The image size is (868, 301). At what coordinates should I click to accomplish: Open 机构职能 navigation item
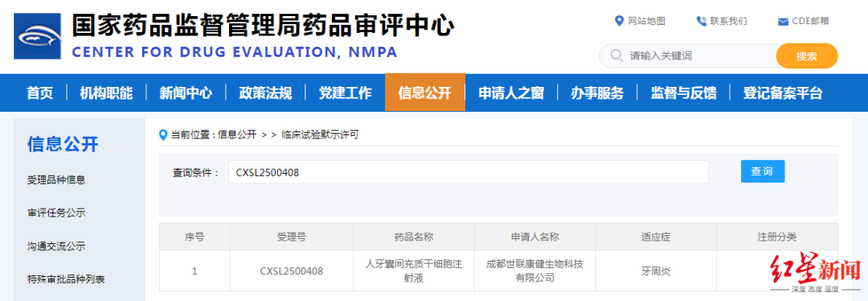(x=106, y=93)
